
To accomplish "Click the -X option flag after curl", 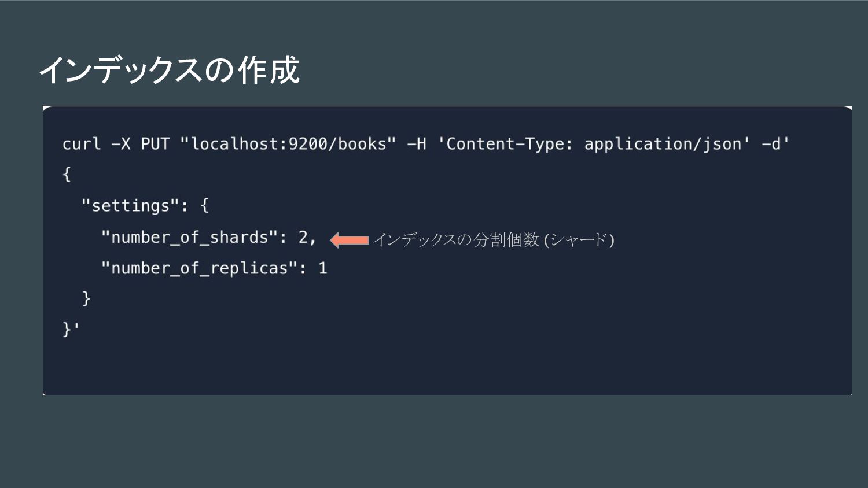I will click(x=121, y=144).
